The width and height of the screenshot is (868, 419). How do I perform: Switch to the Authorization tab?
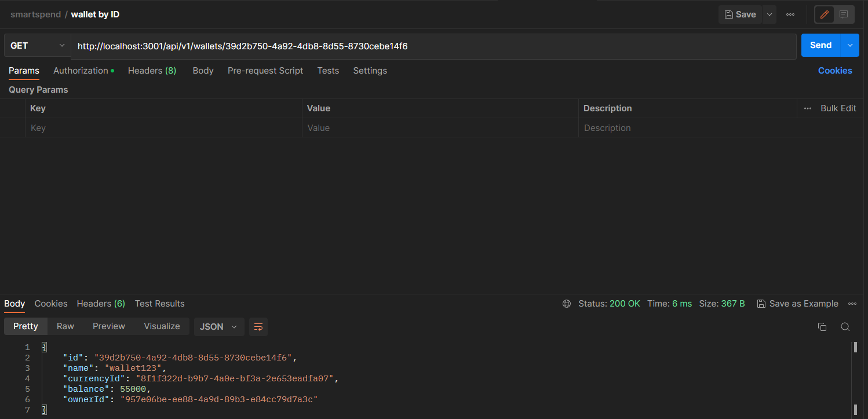[81, 70]
